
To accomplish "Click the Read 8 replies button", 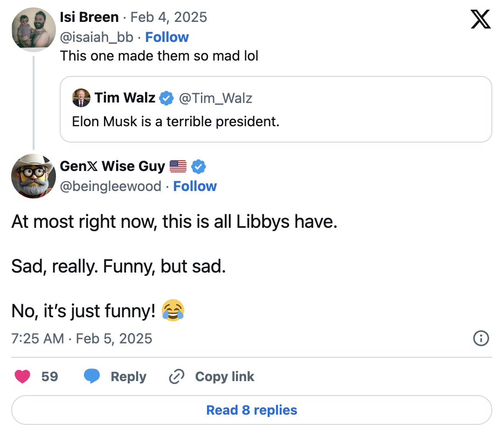I will pyautogui.click(x=252, y=410).
